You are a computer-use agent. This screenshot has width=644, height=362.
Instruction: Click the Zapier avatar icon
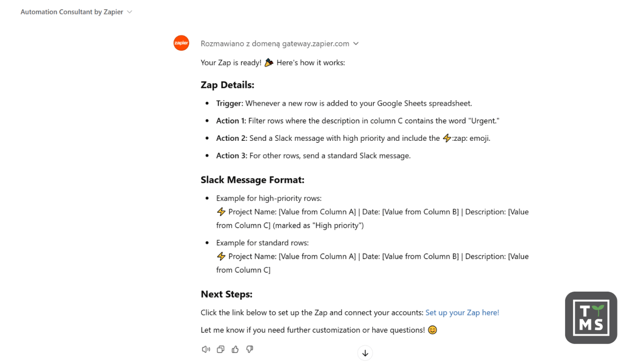click(x=181, y=43)
